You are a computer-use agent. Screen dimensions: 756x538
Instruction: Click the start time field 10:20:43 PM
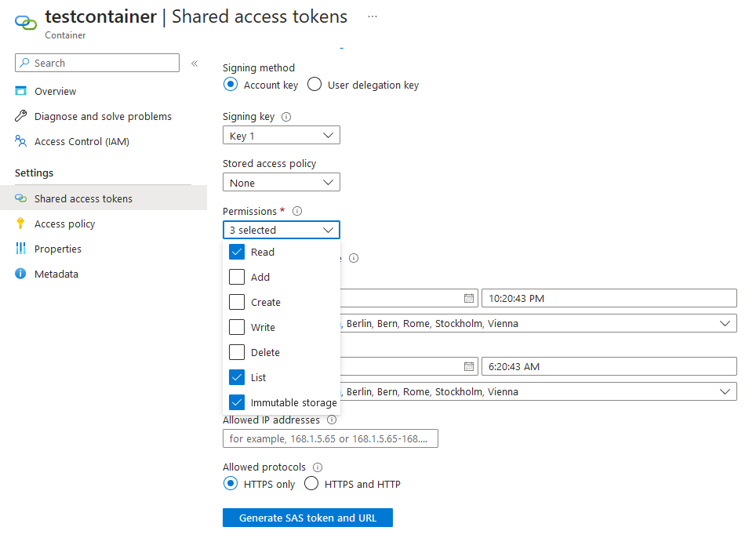tap(609, 298)
